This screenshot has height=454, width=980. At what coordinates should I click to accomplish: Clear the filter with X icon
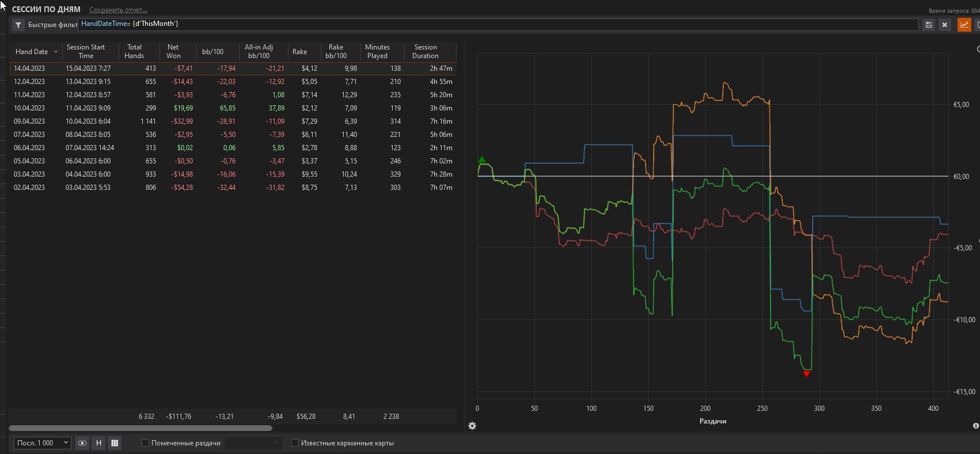point(944,25)
